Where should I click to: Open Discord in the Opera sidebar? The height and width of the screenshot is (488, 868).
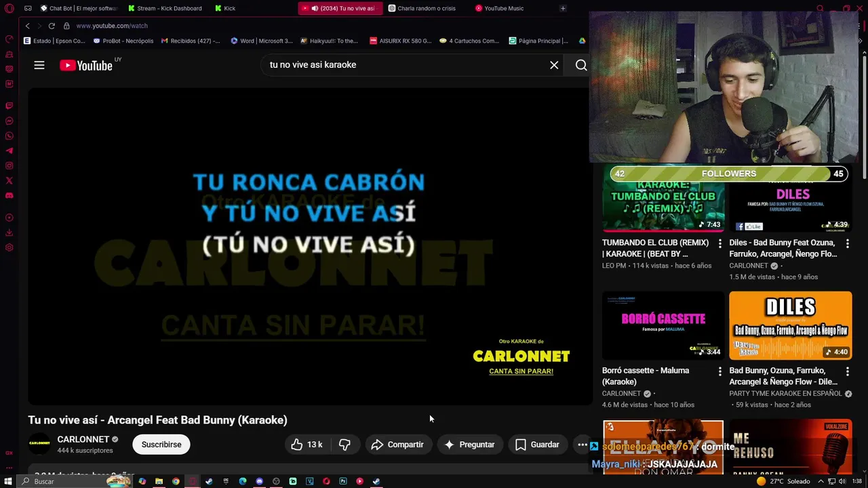click(x=9, y=196)
